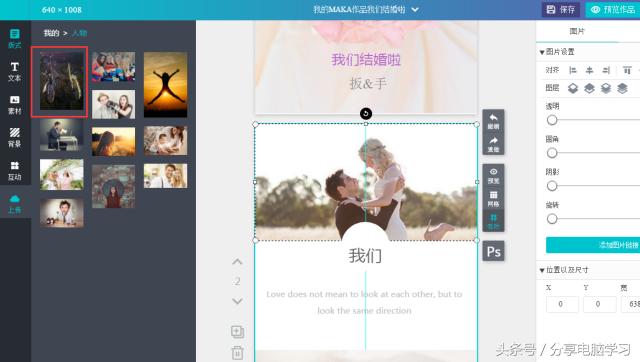Open the cloud upload panel in the sidebar
Image resolution: width=640 pixels, height=362 pixels.
point(15,204)
